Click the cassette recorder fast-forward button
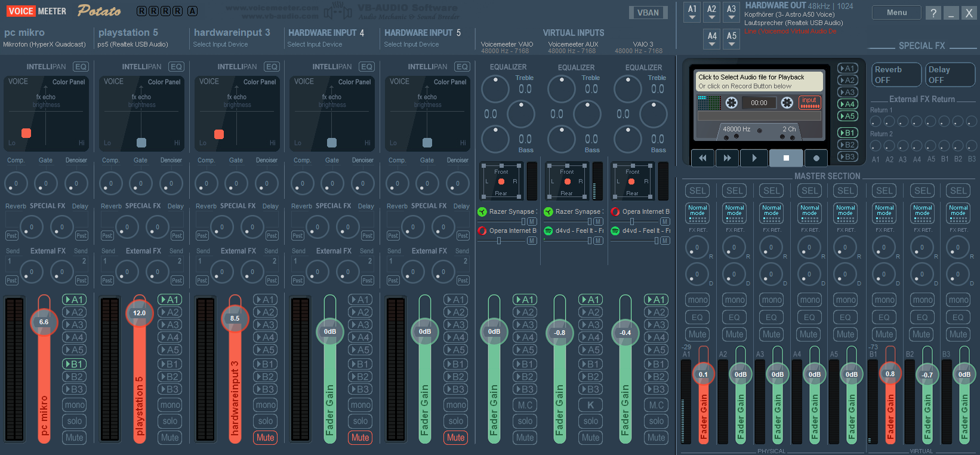Screen dimensions: 980x455 click(727, 158)
